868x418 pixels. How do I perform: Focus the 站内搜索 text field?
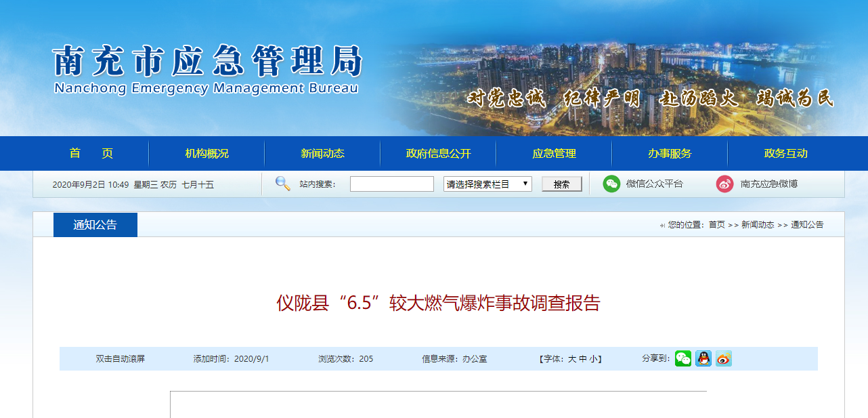pyautogui.click(x=392, y=184)
